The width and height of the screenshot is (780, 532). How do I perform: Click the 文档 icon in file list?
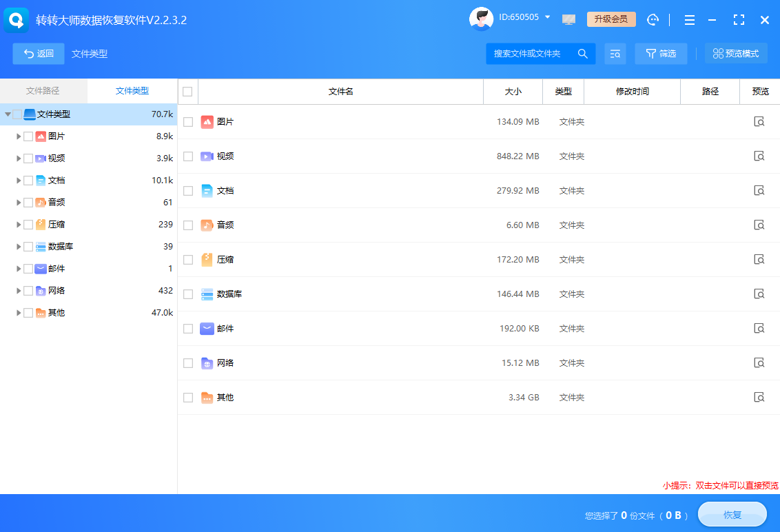(207, 191)
